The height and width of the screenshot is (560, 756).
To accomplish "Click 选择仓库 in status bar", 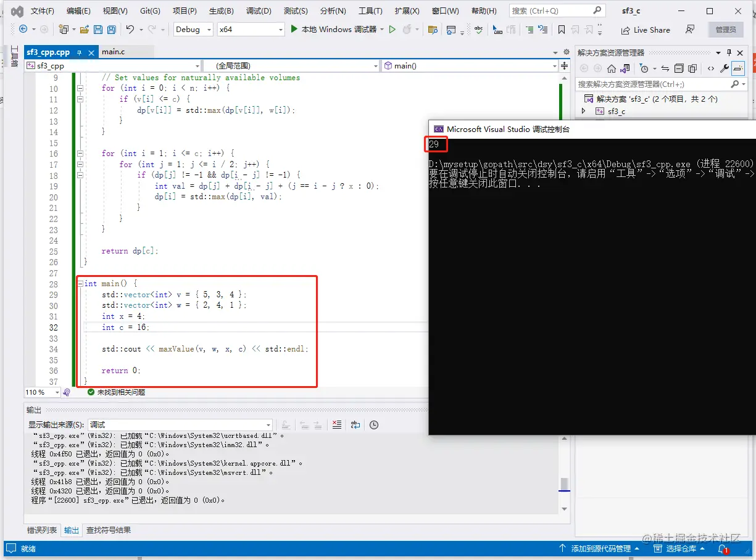I will (680, 548).
